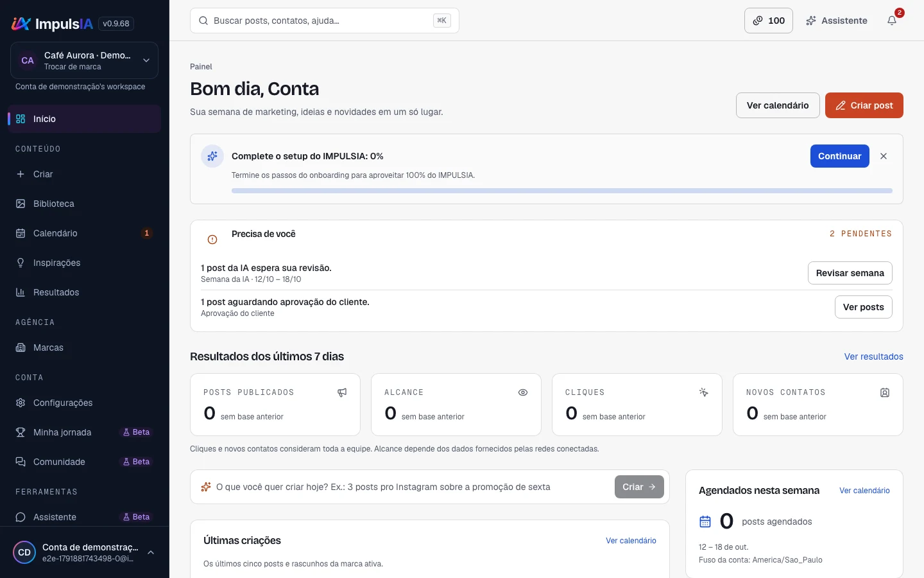Click the Ver posts button

tap(863, 307)
